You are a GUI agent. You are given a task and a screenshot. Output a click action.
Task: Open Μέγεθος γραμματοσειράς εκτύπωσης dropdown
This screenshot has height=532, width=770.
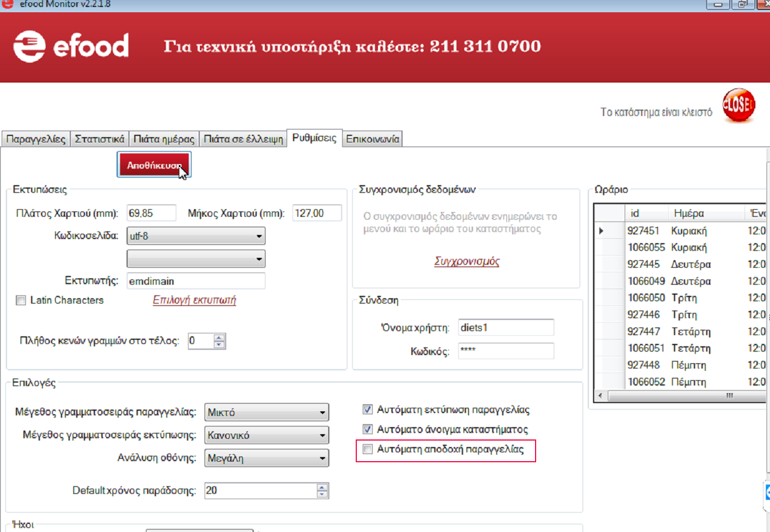pos(267,435)
